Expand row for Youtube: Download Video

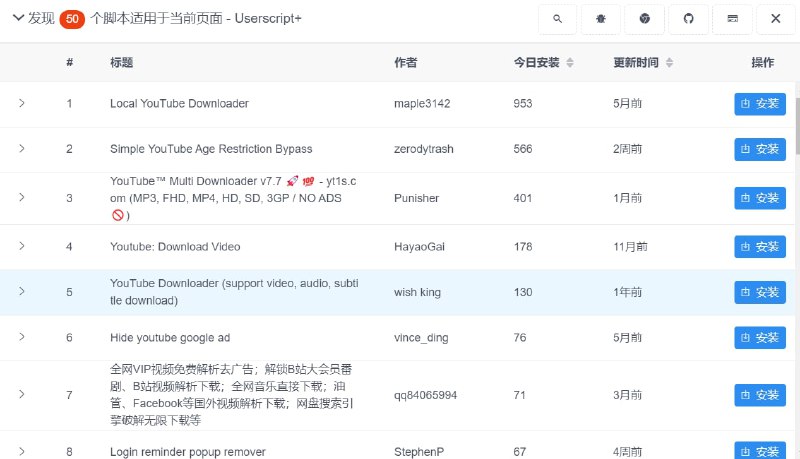(22, 246)
